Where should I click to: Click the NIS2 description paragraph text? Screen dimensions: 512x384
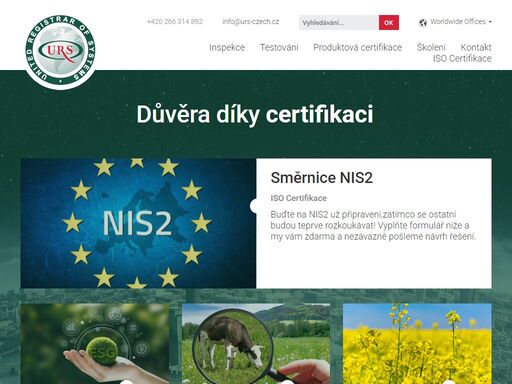[373, 225]
